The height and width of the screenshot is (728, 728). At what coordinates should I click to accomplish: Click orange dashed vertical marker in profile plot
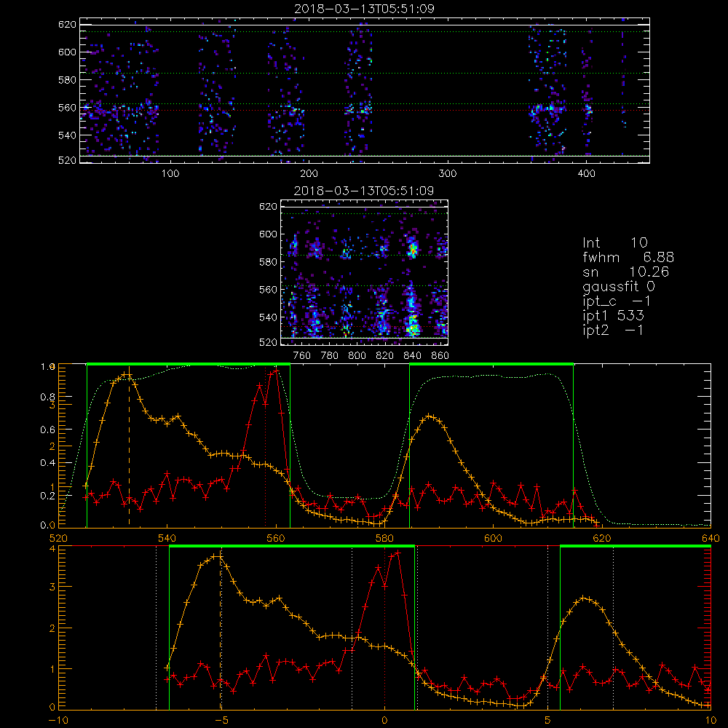click(x=129, y=448)
